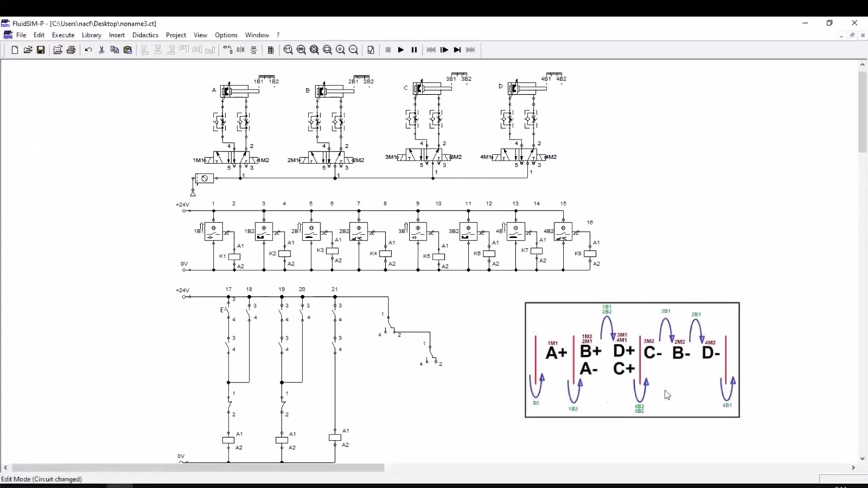Start the simulation
The height and width of the screenshot is (488, 868).
401,49
